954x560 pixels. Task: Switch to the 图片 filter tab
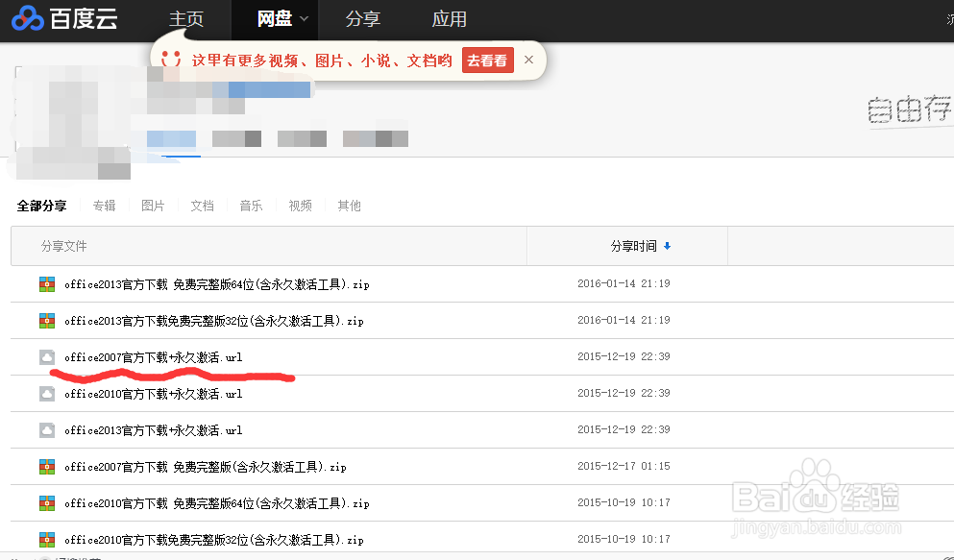click(x=153, y=205)
